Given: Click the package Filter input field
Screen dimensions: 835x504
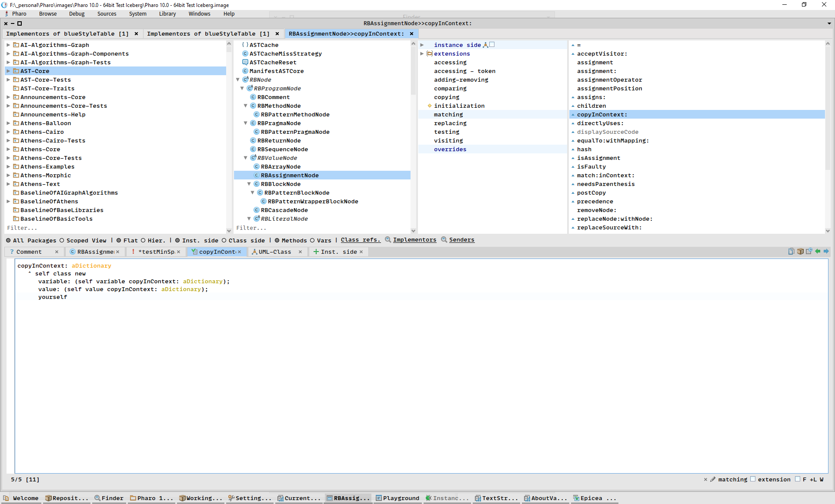Looking at the screenshot, I should [x=113, y=228].
